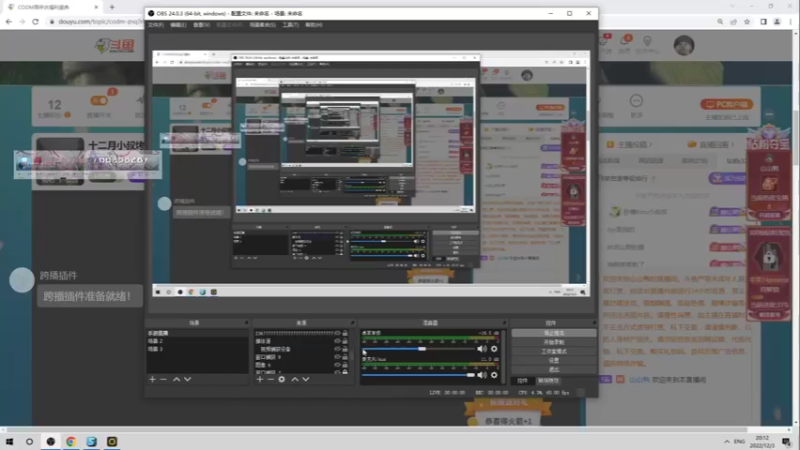The image size is (800, 450).
Task: Open the 桌面音频 audio settings gear
Action: (494, 349)
